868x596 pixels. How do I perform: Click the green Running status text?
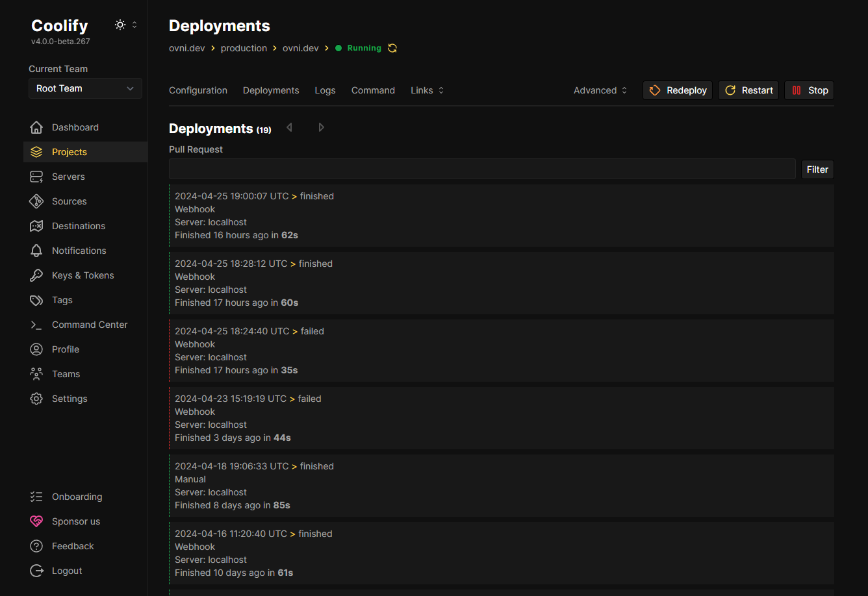tap(364, 48)
